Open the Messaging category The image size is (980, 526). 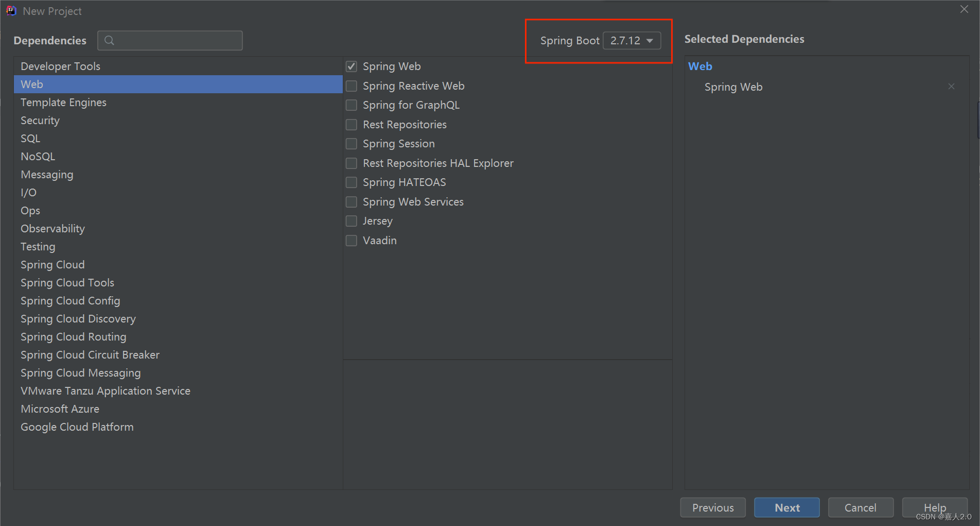[178, 174]
